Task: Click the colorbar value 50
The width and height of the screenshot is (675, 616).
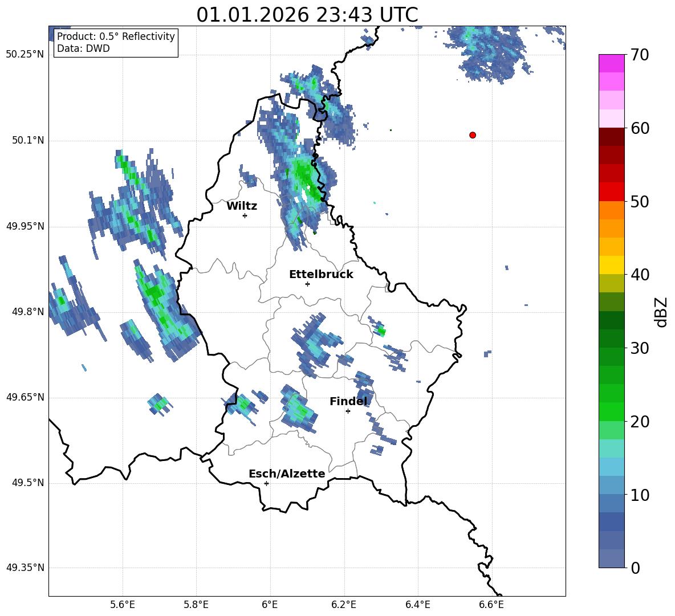Action: point(640,202)
